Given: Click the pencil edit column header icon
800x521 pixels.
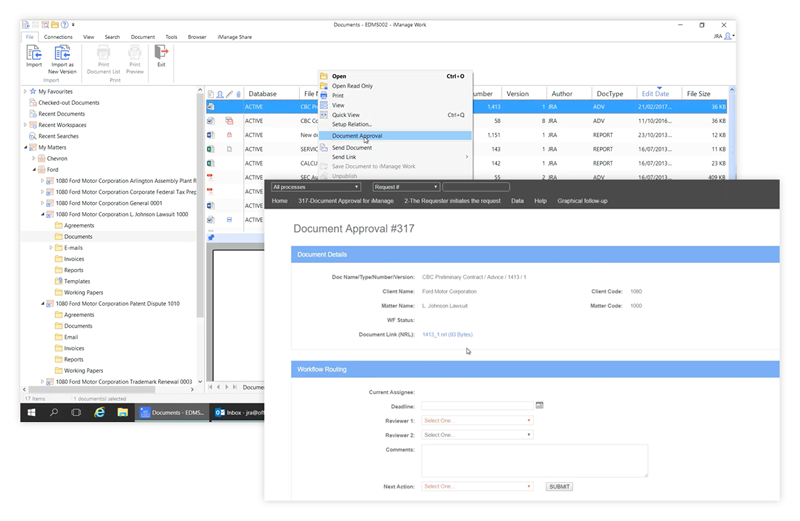Looking at the screenshot, I should click(229, 94).
